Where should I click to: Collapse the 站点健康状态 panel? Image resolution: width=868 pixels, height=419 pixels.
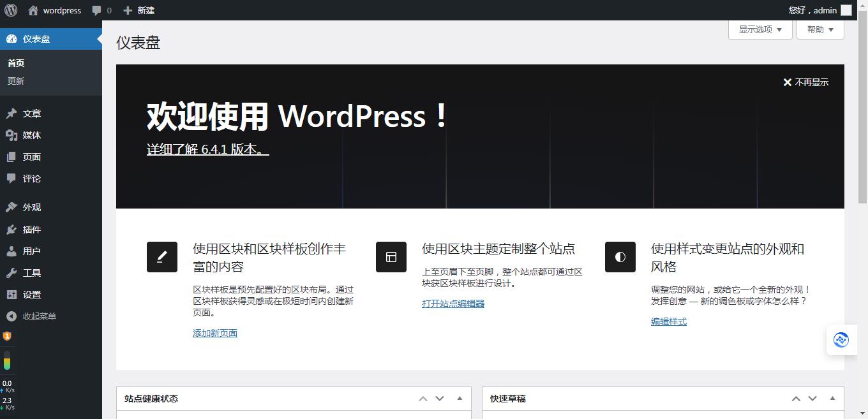pyautogui.click(x=460, y=399)
